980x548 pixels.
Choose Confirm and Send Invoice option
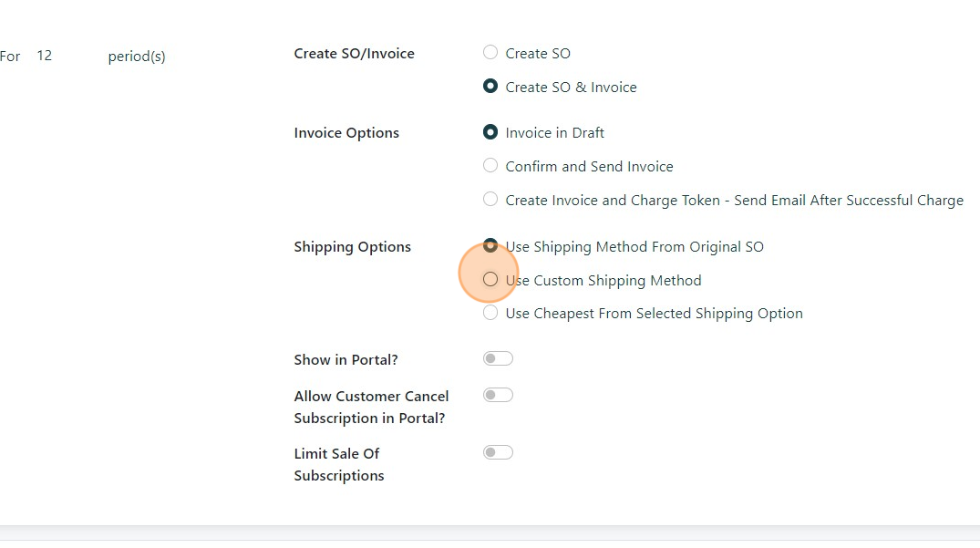[490, 166]
